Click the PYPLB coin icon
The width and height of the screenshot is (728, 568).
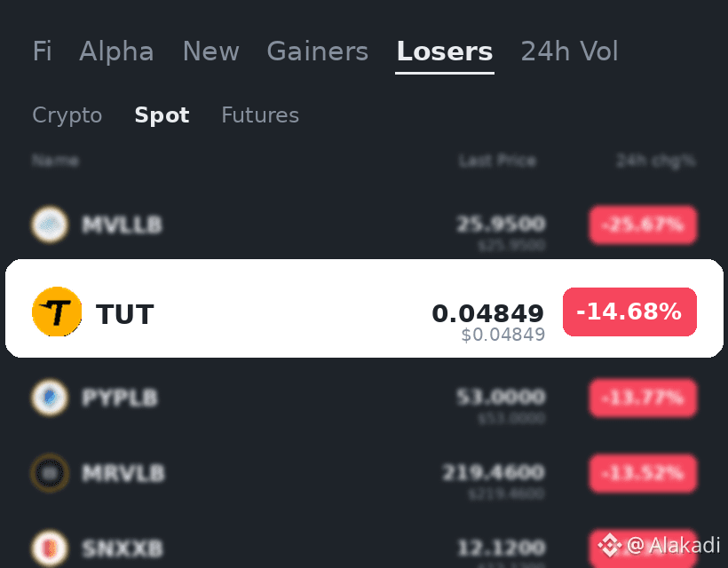point(50,398)
